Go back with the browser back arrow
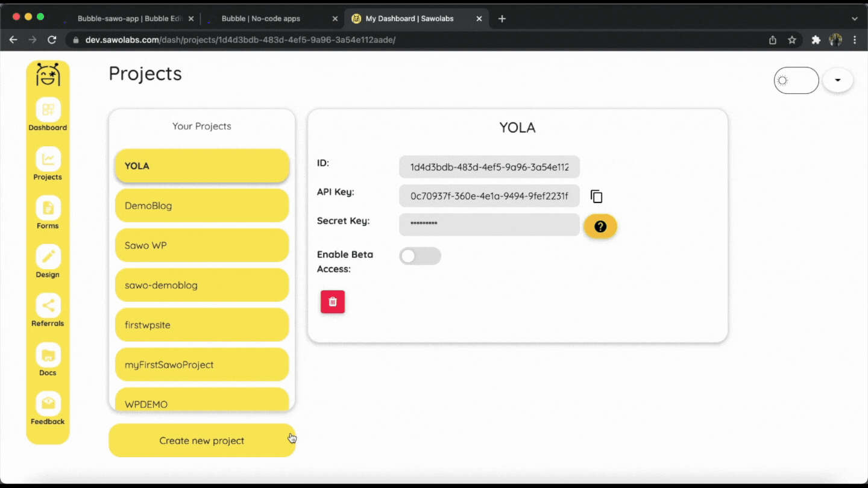868x488 pixels. [x=13, y=40]
